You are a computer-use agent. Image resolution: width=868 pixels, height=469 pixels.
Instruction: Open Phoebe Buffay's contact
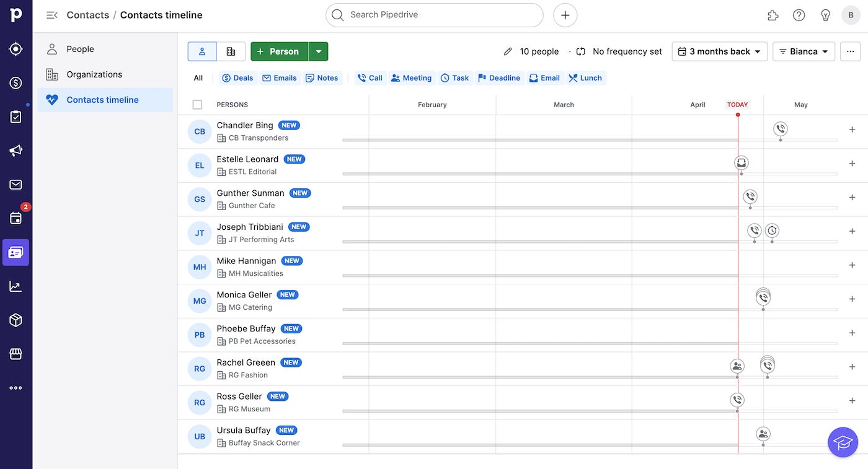click(x=246, y=328)
